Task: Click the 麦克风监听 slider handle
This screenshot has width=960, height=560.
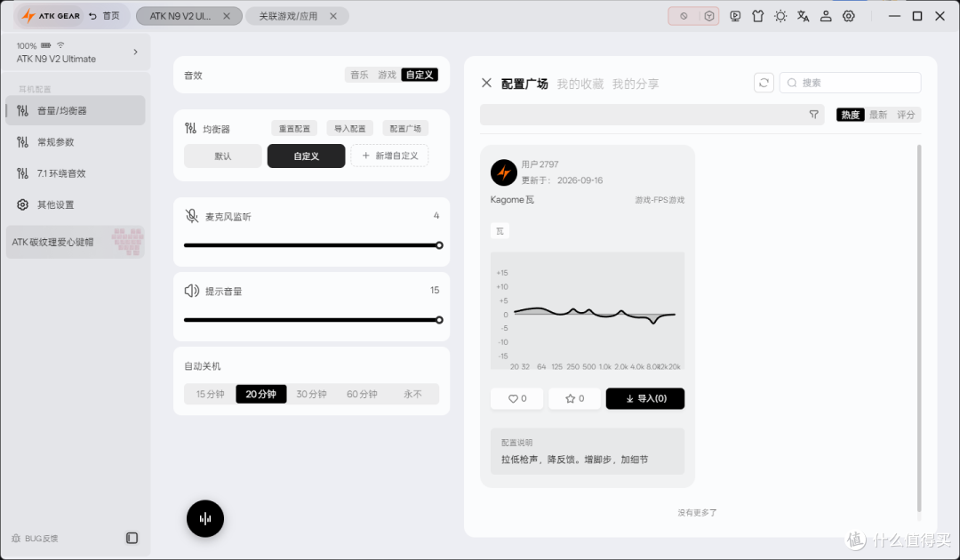Action: click(439, 245)
